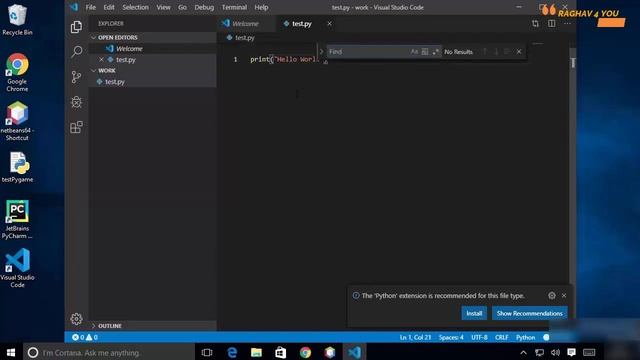Open the Debug view in activity bar
This screenshot has width=640, height=360.
point(76,102)
